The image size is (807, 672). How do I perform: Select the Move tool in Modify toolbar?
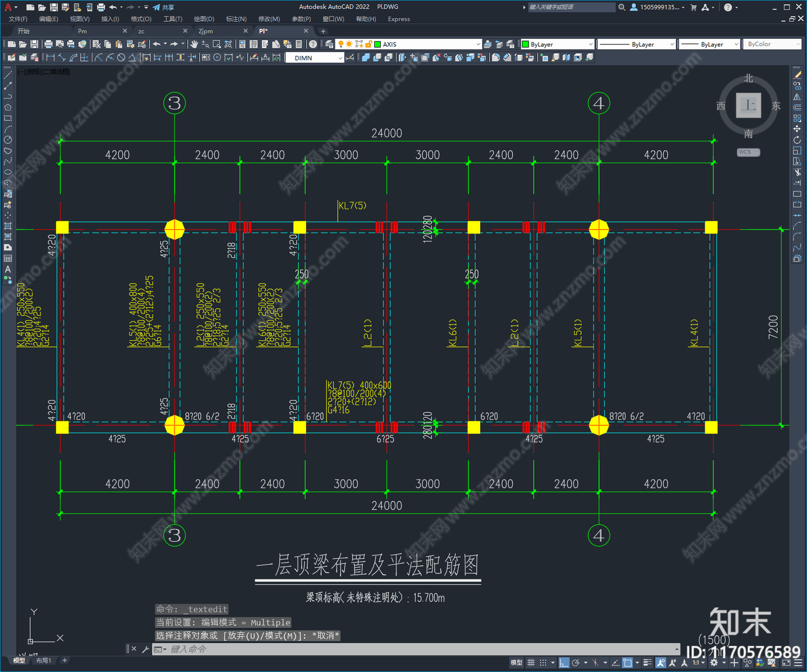797,129
